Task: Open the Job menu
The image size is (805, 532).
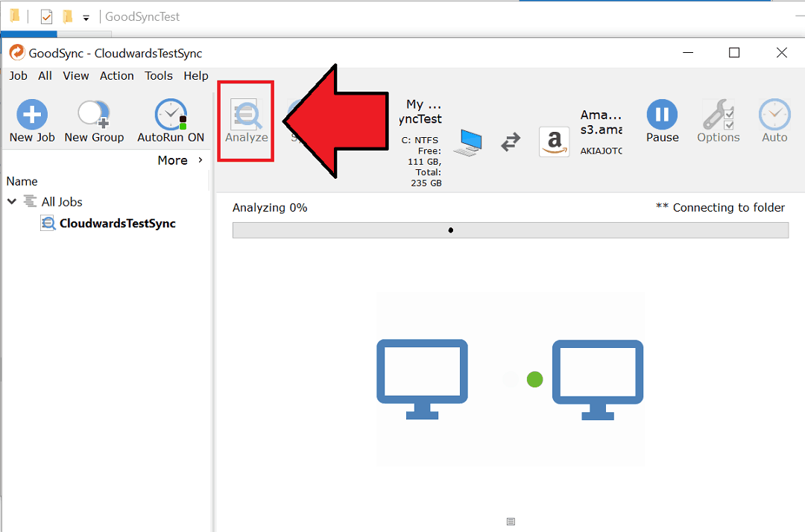Action: [18, 75]
